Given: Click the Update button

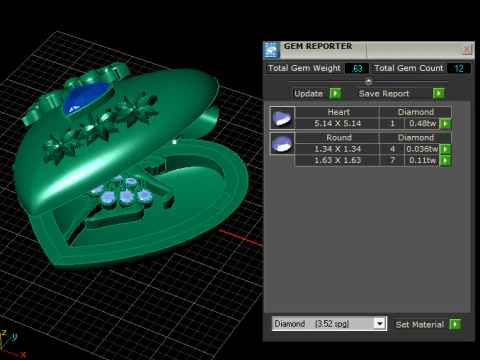Looking at the screenshot, I should (309, 94).
